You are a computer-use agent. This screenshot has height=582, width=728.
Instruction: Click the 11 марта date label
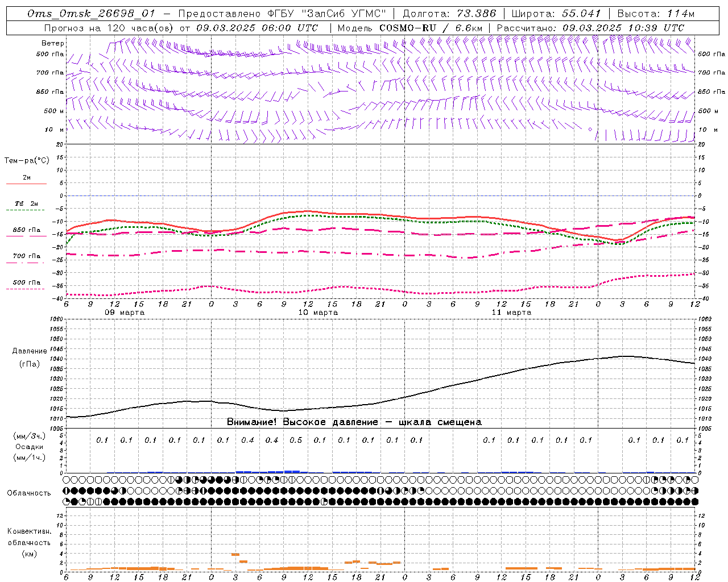coord(511,313)
